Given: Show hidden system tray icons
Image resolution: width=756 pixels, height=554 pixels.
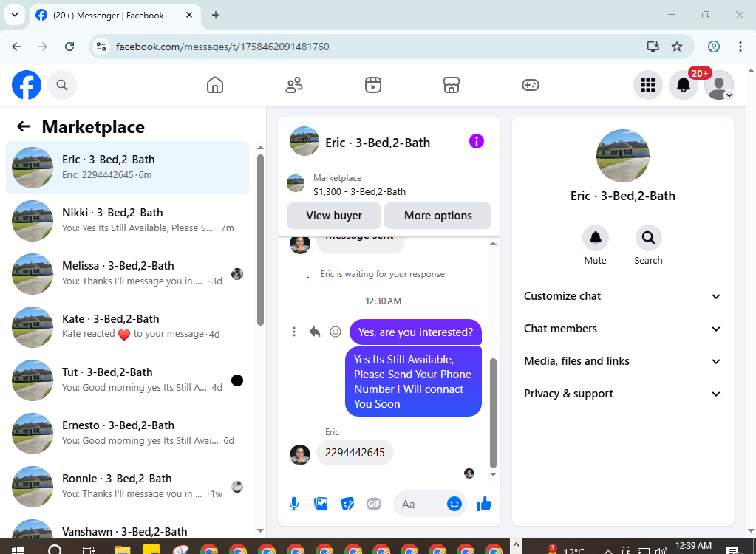Looking at the screenshot, I should click(x=608, y=550).
